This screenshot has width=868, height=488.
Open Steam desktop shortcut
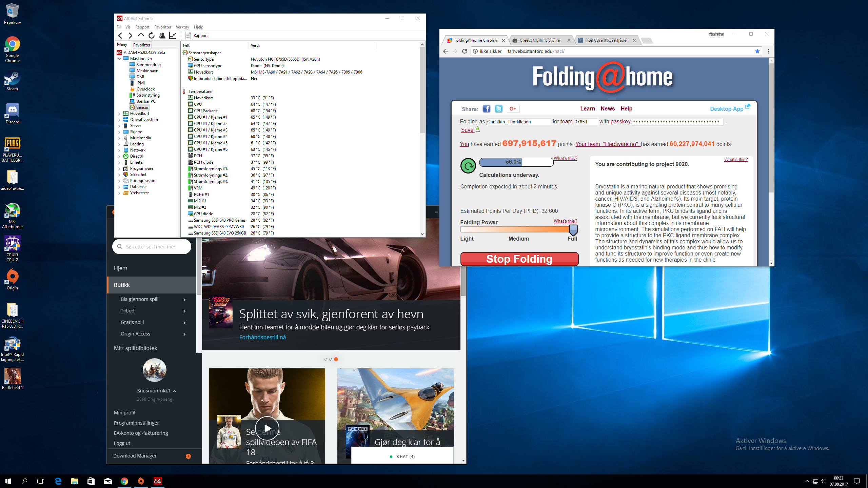click(x=12, y=80)
